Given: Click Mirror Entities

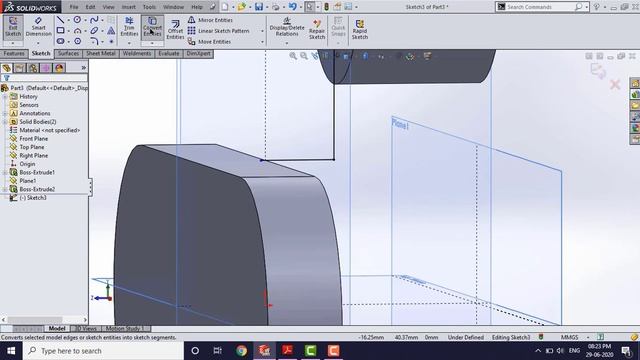Looking at the screenshot, I should pos(211,20).
